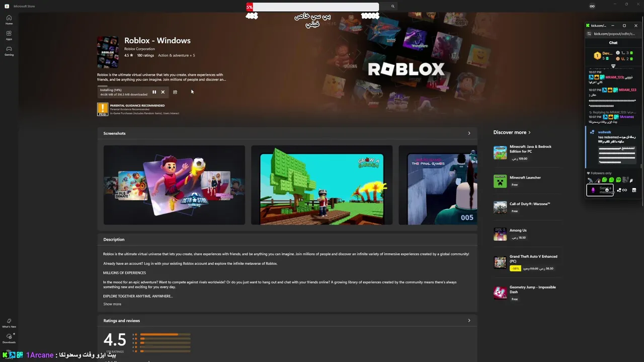Click the Roblox Corporation publisher link
This screenshot has width=644, height=362.
click(139, 49)
